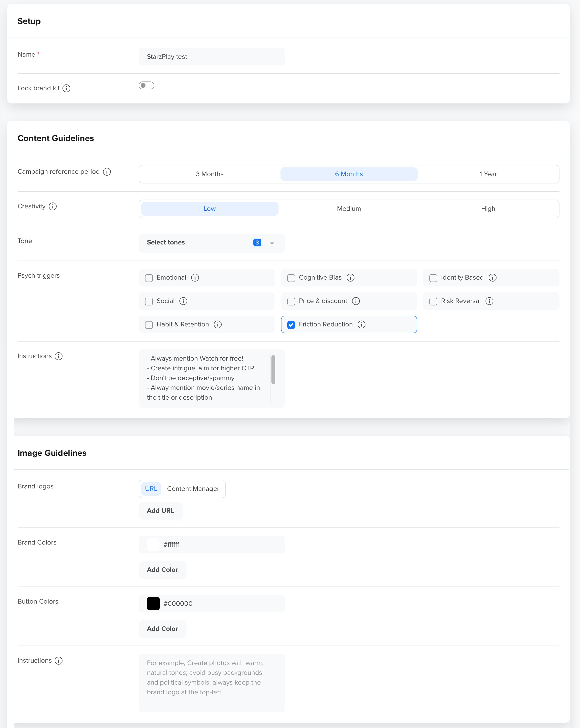Open the Lock brand kit info icon
The image size is (580, 728).
coord(67,88)
